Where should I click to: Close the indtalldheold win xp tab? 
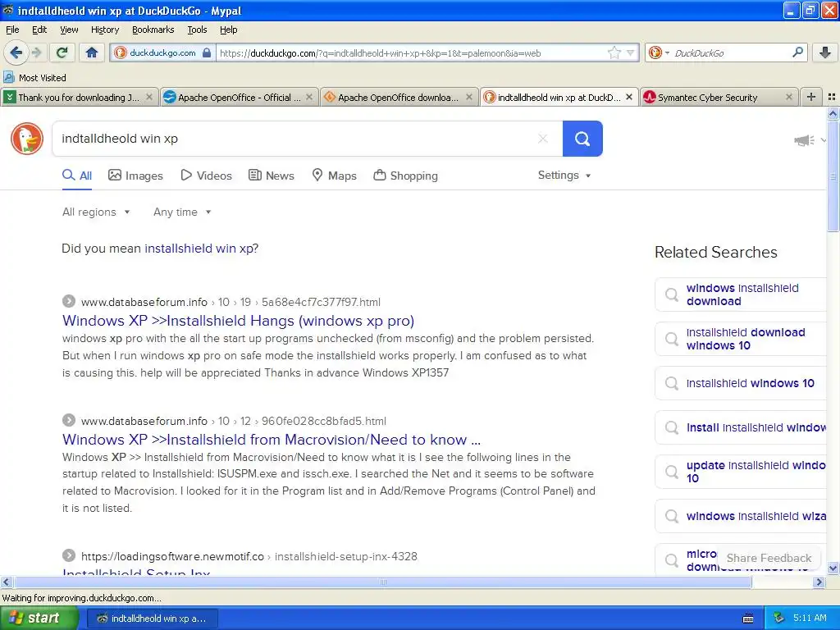[629, 97]
